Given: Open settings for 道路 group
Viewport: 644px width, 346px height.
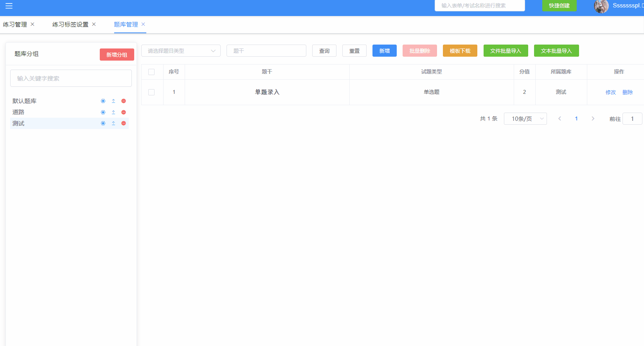Looking at the screenshot, I should coord(103,112).
